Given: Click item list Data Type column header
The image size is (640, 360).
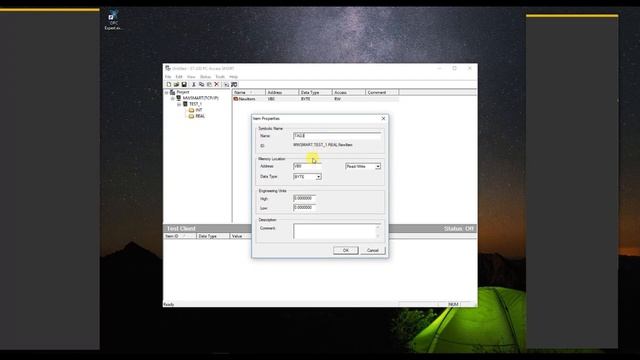Looking at the screenshot, I should pos(315,93).
